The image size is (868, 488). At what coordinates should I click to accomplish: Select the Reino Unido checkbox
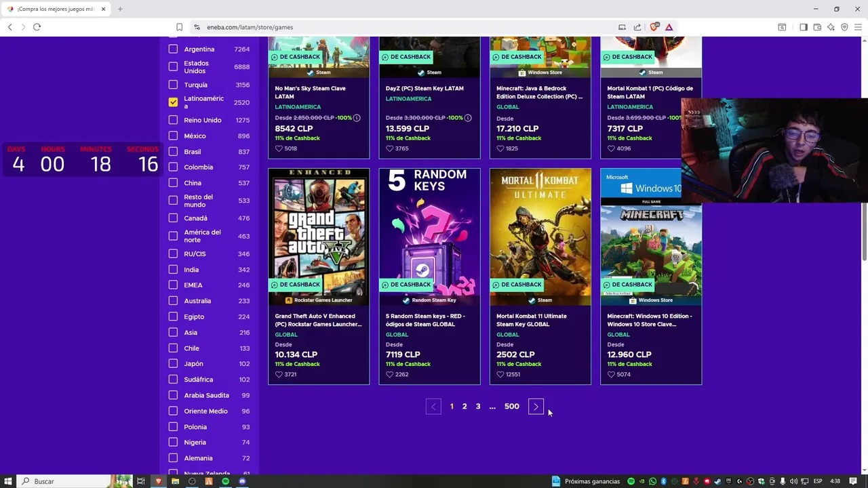(x=173, y=120)
